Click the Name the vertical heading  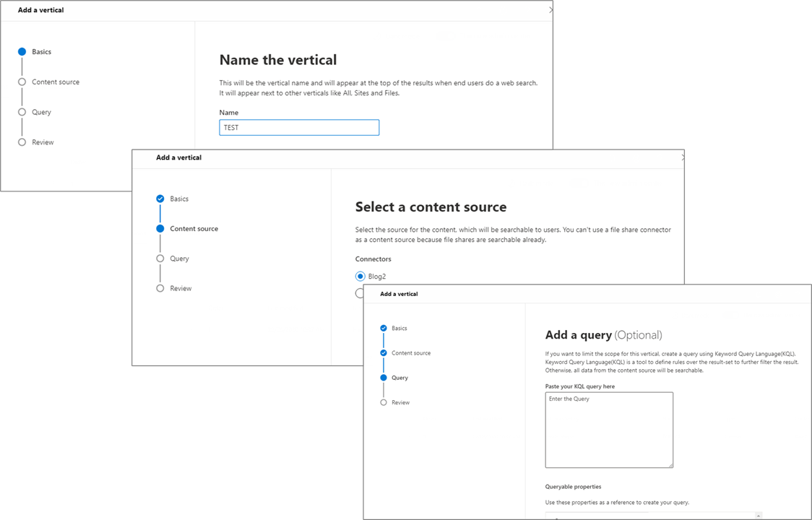(x=278, y=60)
